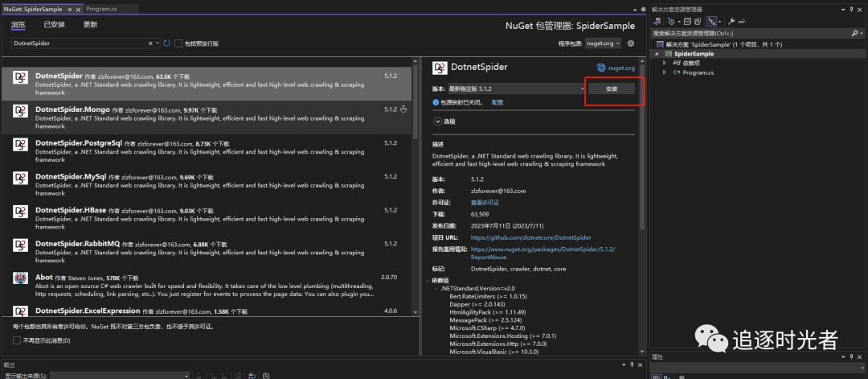This screenshot has width=868, height=379.
Task: Click the Program.cs C# file icon
Action: pos(677,72)
